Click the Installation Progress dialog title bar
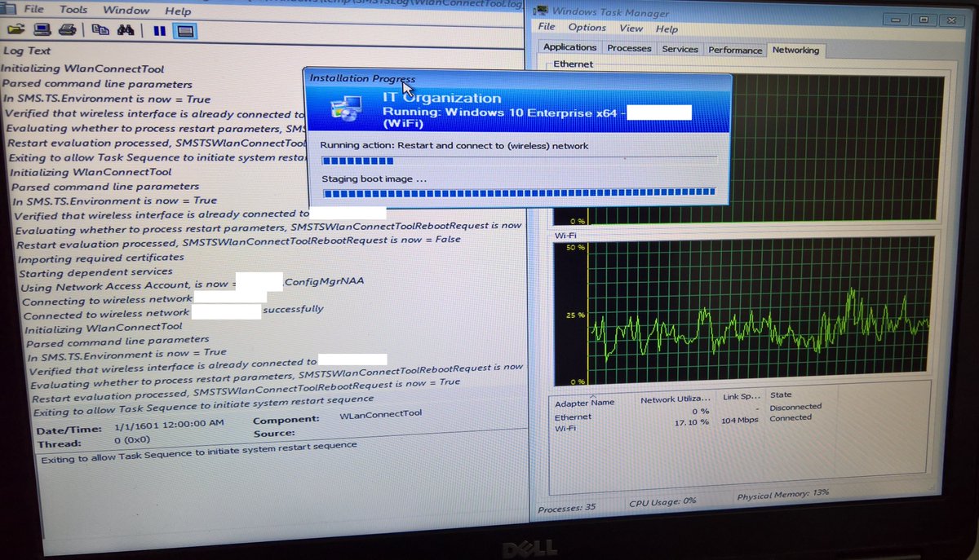 (518, 79)
